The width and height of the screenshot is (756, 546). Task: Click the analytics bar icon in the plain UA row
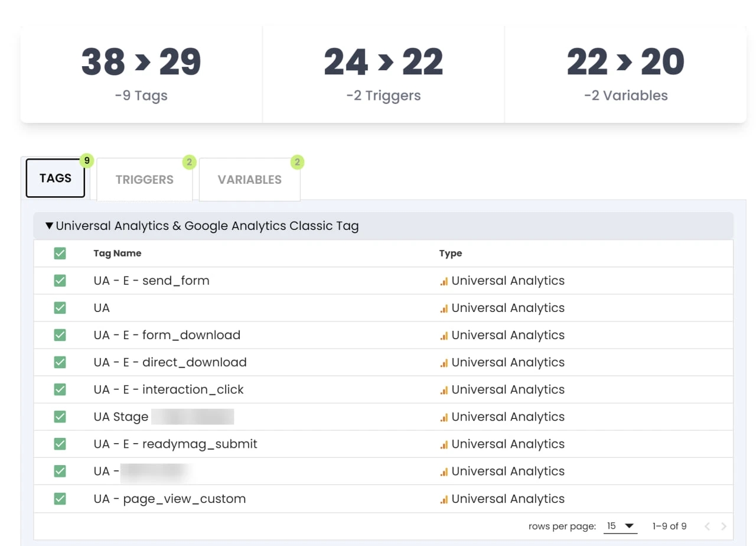point(444,308)
